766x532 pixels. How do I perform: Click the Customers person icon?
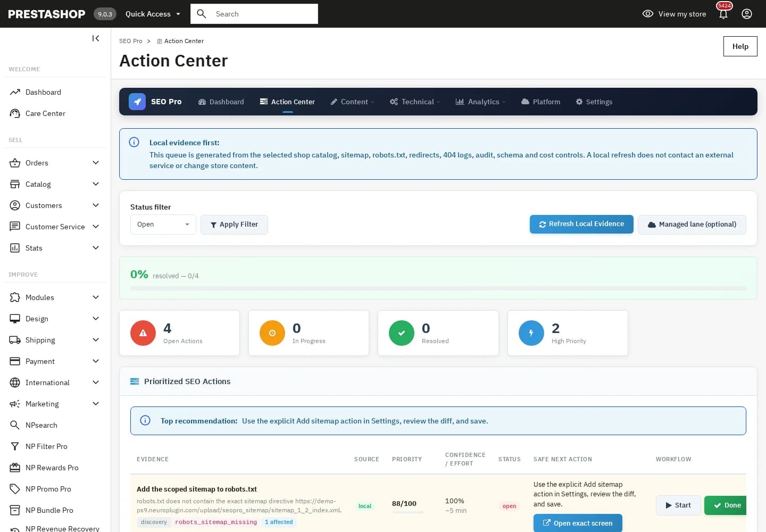click(x=15, y=205)
